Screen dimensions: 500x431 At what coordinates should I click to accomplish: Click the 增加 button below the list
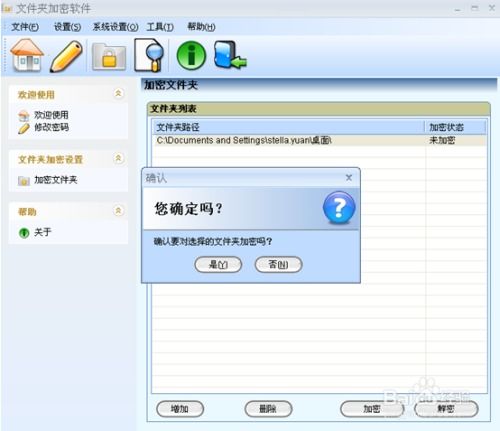[180, 409]
